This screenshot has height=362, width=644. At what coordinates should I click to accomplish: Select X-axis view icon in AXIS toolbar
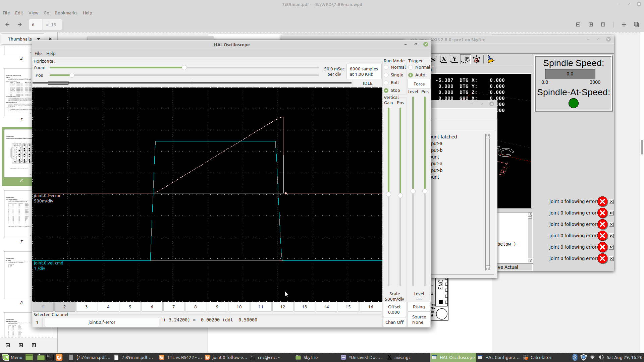tap(443, 59)
